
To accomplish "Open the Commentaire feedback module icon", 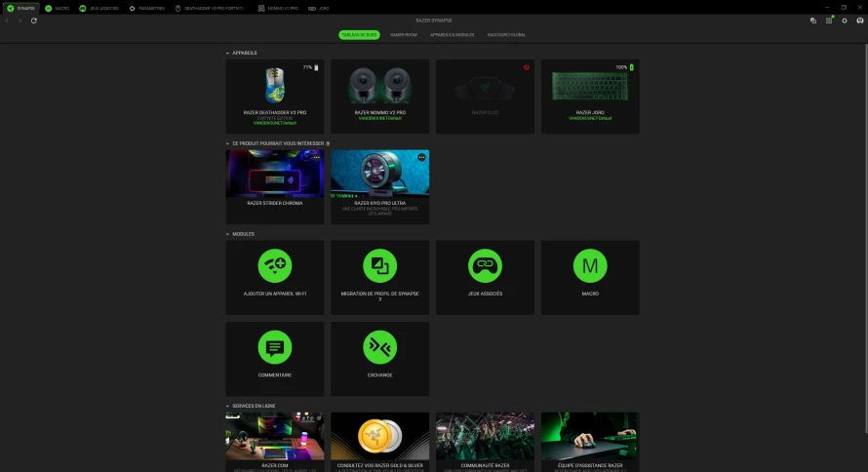I will (x=275, y=347).
